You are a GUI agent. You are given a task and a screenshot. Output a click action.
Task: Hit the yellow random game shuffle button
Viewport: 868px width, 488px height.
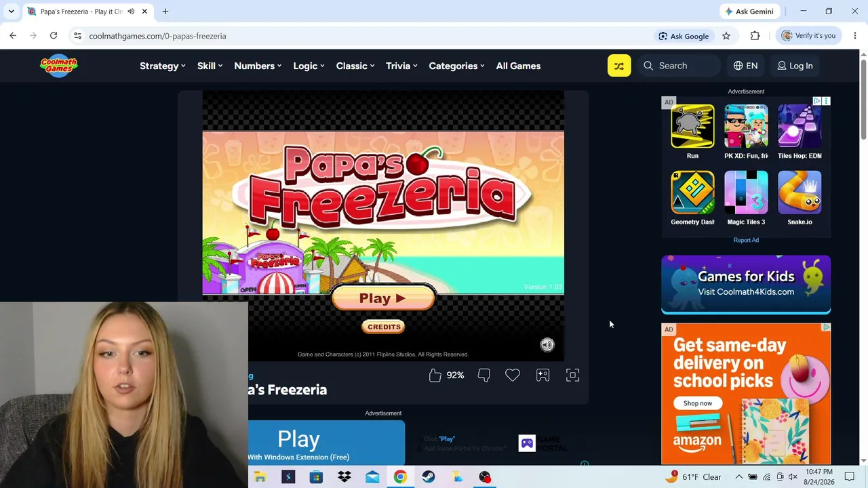(619, 66)
